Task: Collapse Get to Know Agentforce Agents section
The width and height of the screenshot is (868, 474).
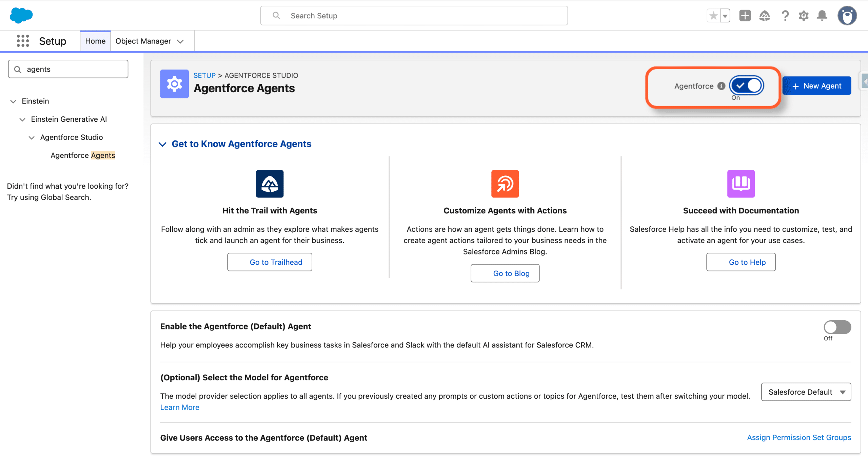Action: click(163, 144)
